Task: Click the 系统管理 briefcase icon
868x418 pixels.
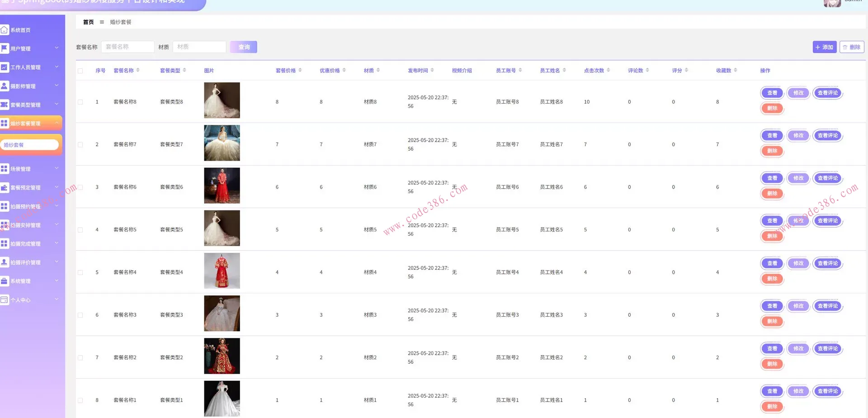Action: (x=5, y=281)
